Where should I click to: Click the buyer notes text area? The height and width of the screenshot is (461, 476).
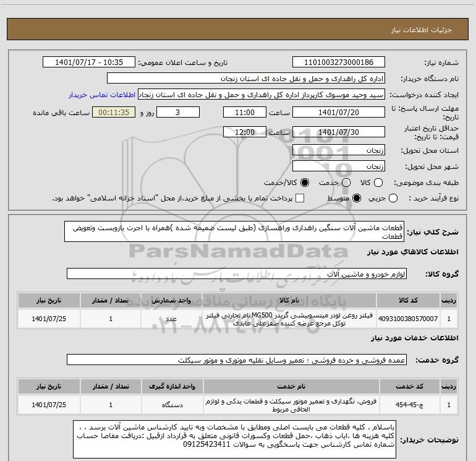click(235, 439)
